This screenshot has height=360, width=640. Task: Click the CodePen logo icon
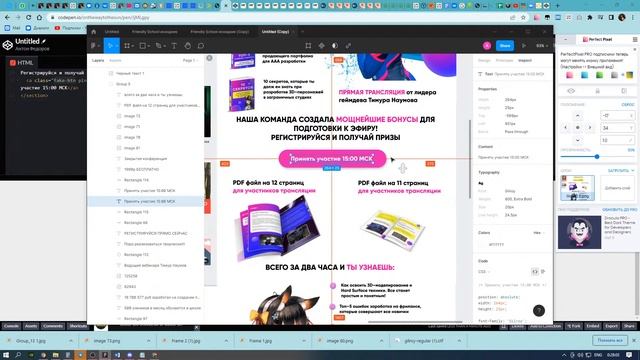(7, 45)
